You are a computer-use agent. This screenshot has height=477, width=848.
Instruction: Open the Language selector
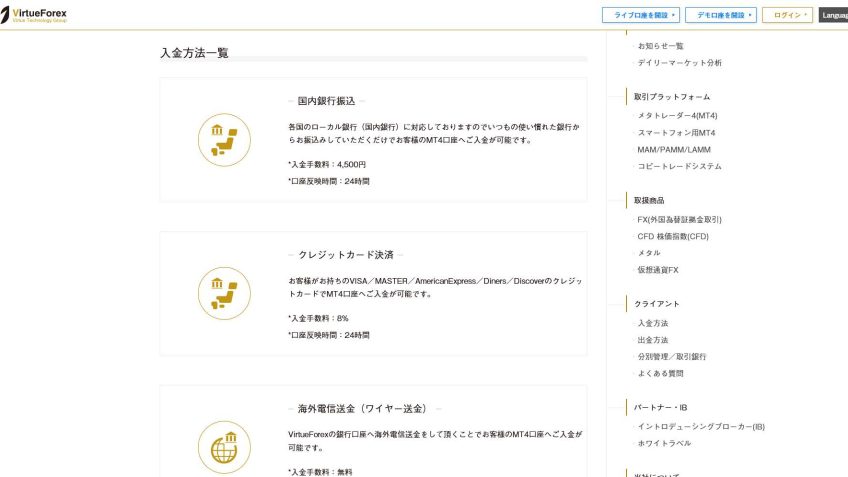tap(833, 15)
